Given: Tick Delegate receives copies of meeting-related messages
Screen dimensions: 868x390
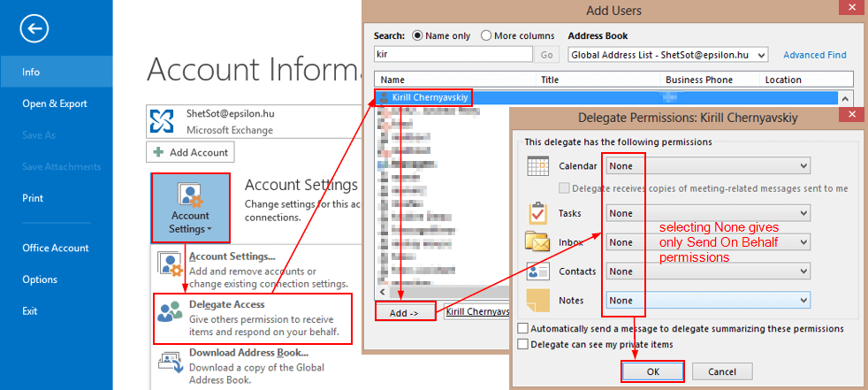Looking at the screenshot, I should click(564, 187).
